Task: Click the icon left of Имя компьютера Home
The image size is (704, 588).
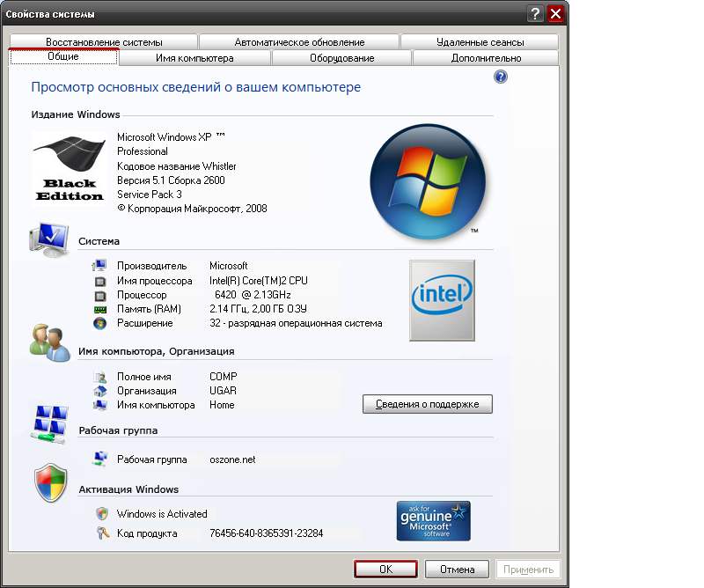Action: click(x=99, y=405)
